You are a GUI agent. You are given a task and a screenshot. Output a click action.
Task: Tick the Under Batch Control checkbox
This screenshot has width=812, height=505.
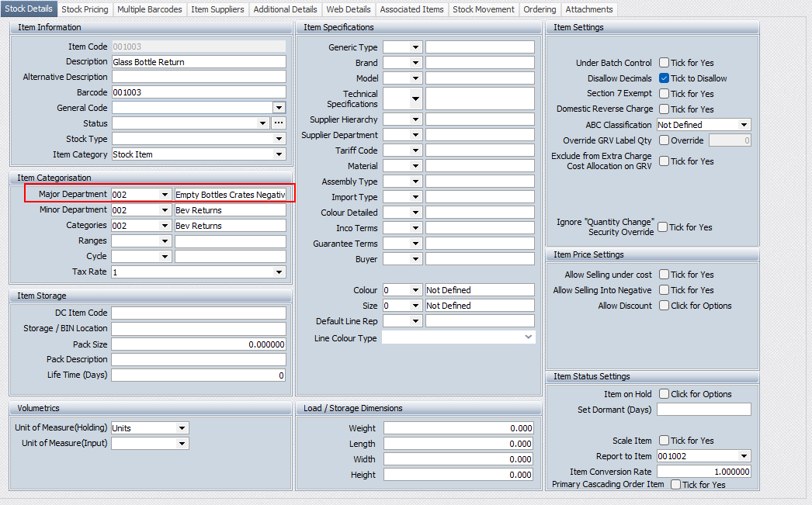665,63
